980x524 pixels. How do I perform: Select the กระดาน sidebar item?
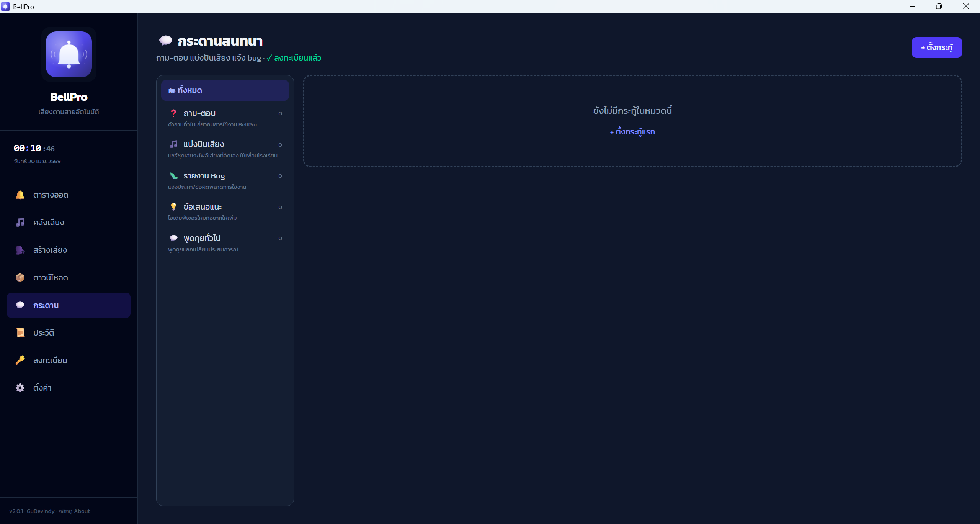pos(69,305)
